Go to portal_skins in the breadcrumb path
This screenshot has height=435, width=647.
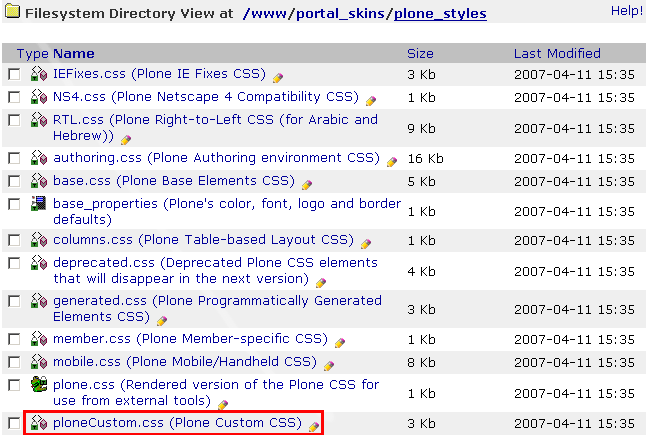click(340, 14)
